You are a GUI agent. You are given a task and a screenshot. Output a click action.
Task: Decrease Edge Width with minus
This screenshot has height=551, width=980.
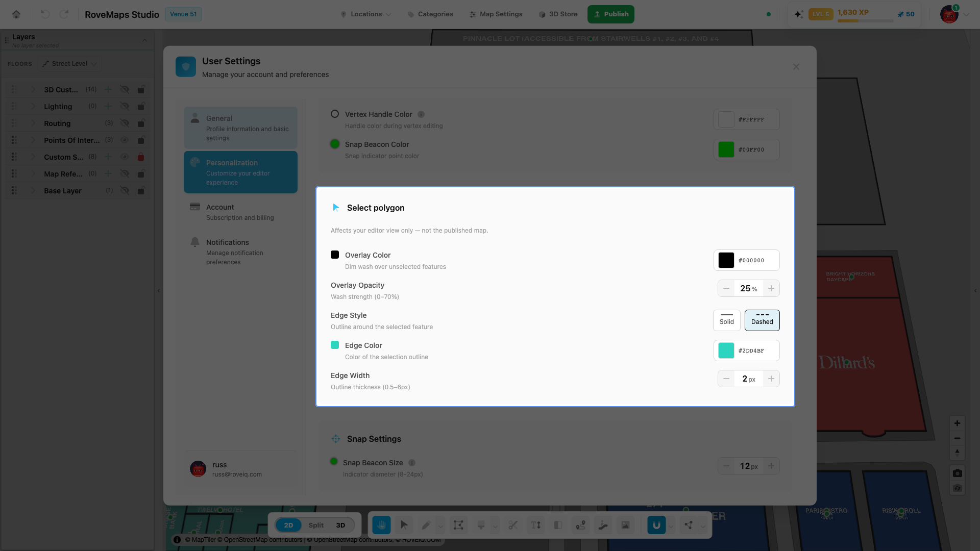(x=726, y=379)
